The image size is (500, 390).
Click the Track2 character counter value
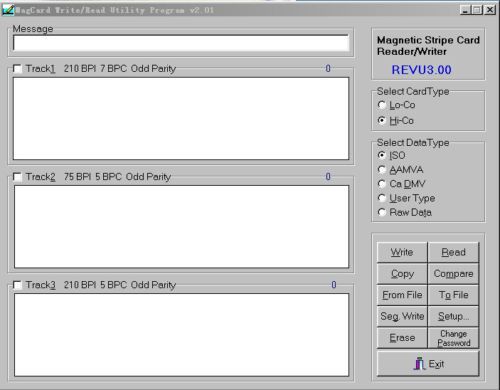coord(328,176)
